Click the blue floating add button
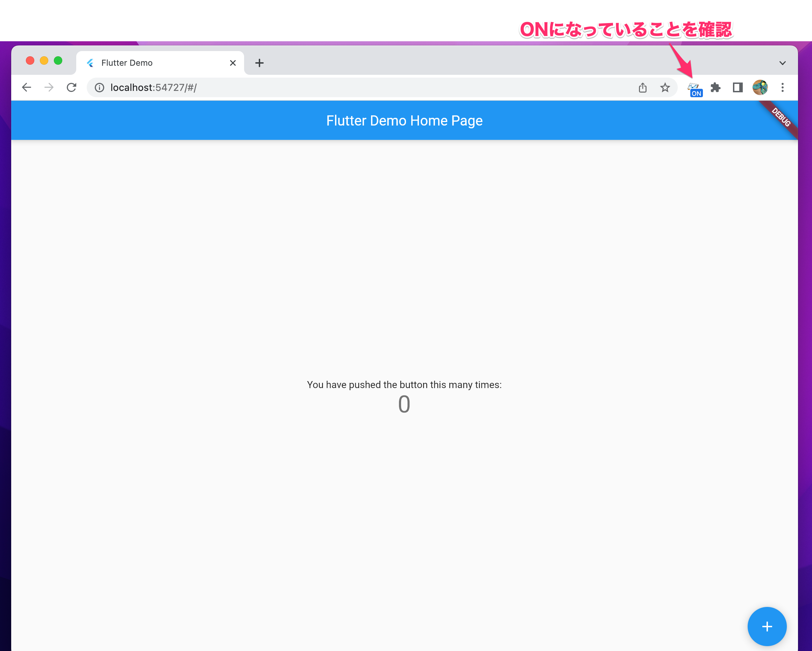 (x=767, y=627)
